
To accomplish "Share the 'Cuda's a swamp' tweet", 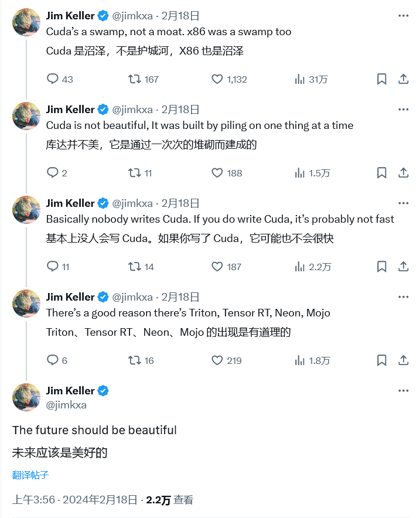I will coord(403,79).
